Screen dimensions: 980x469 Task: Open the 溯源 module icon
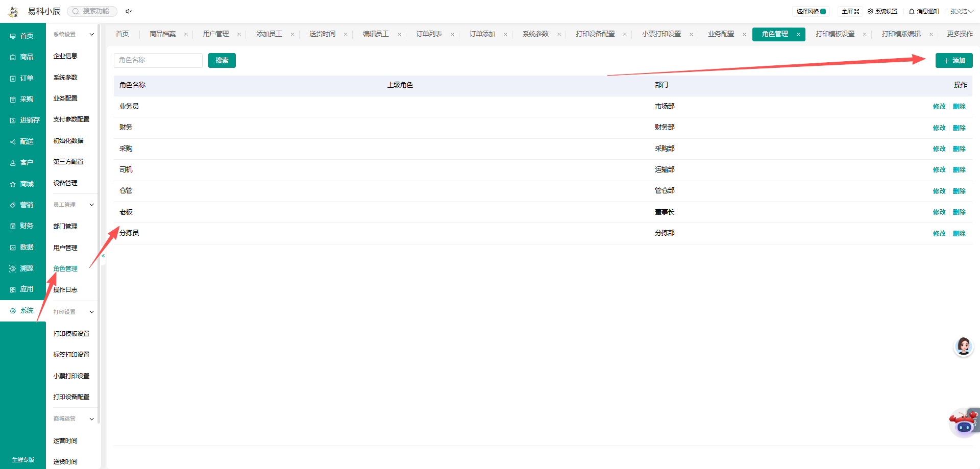click(x=13, y=268)
